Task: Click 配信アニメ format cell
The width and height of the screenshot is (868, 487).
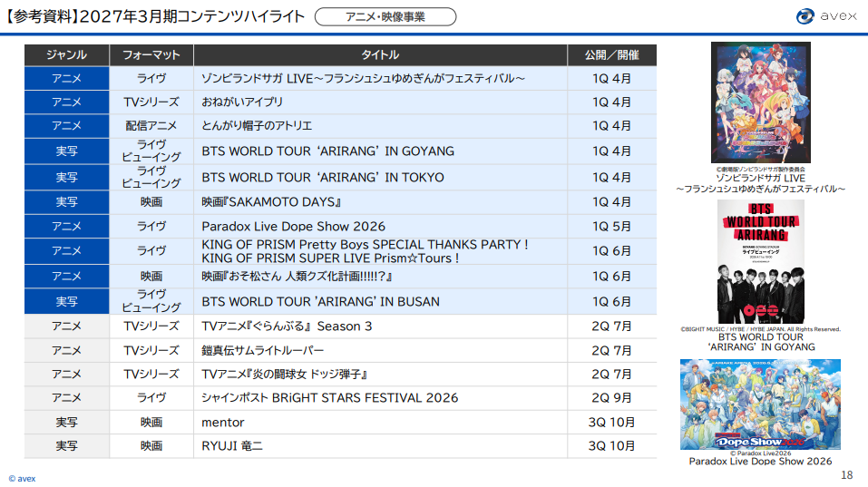Action: click(x=151, y=126)
